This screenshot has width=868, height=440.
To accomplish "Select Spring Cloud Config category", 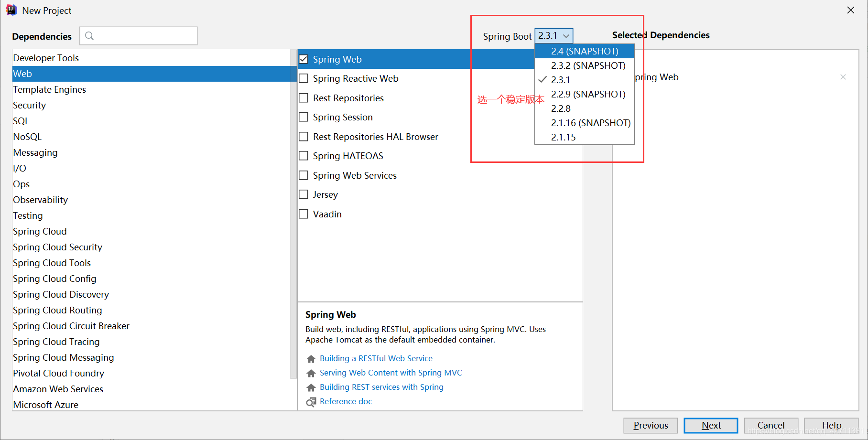I will point(151,279).
